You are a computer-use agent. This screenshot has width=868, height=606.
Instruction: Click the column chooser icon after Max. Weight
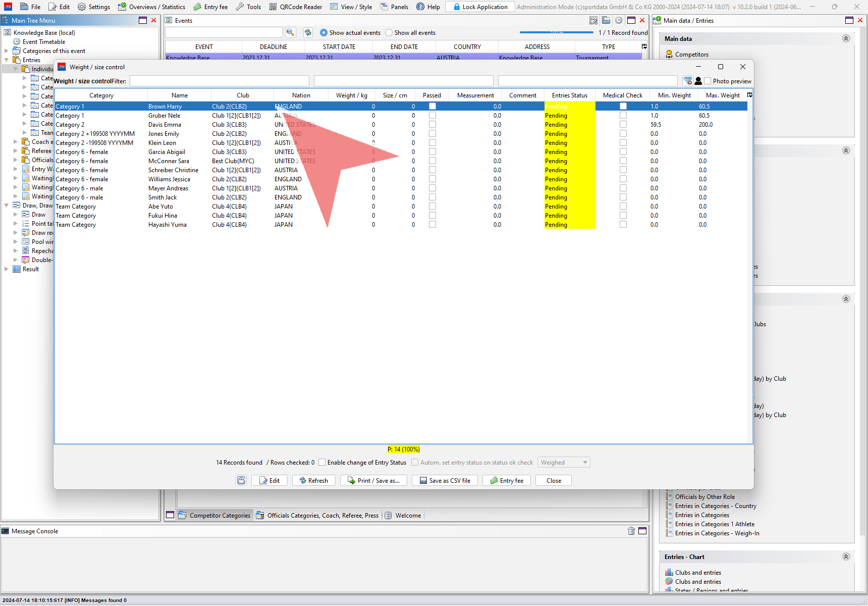[x=749, y=95]
